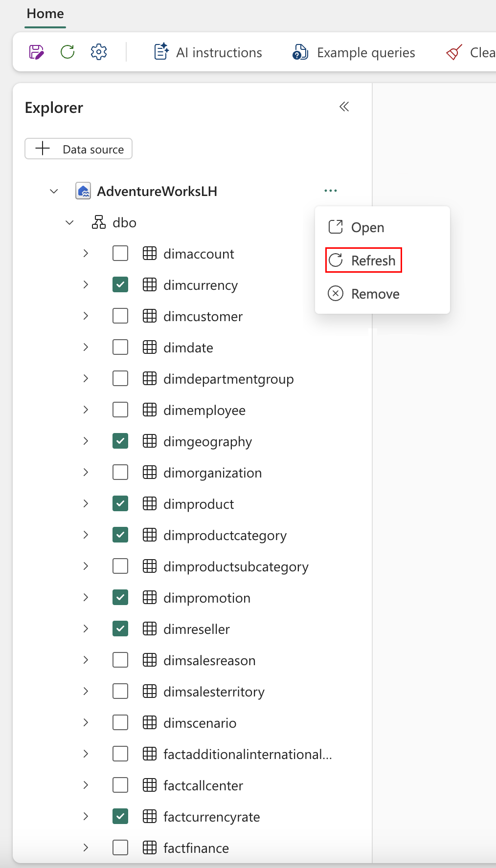Click the plus icon in Data source button
Image resolution: width=496 pixels, height=868 pixels.
43,149
